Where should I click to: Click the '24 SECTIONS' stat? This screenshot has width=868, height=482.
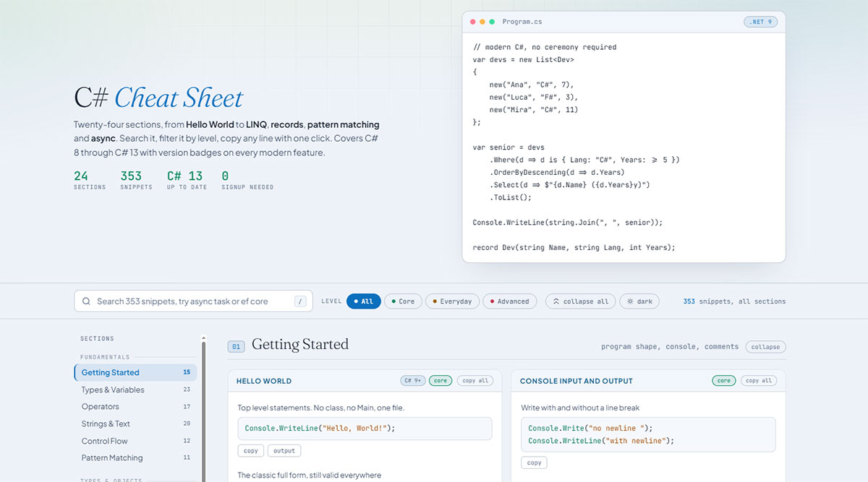(x=90, y=180)
